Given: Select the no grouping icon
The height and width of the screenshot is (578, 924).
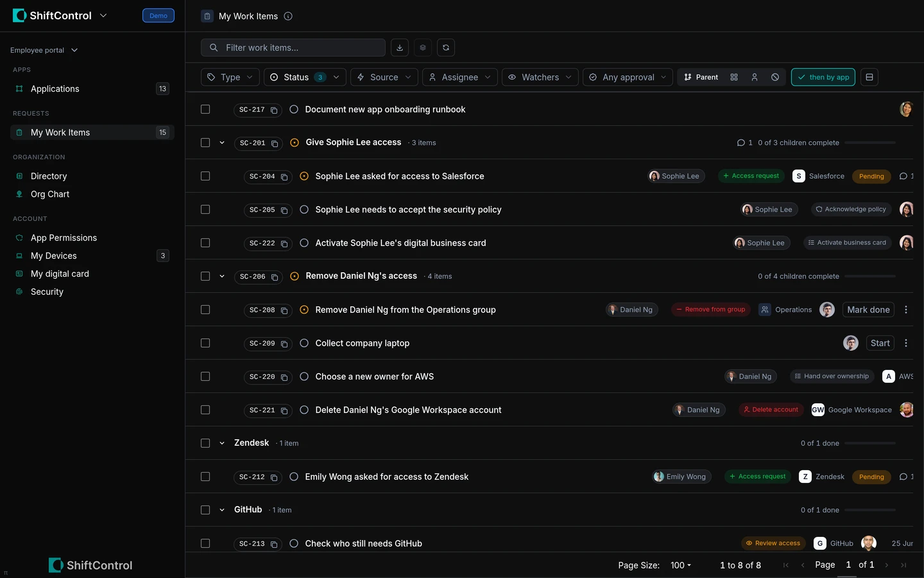Looking at the screenshot, I should click(x=775, y=77).
